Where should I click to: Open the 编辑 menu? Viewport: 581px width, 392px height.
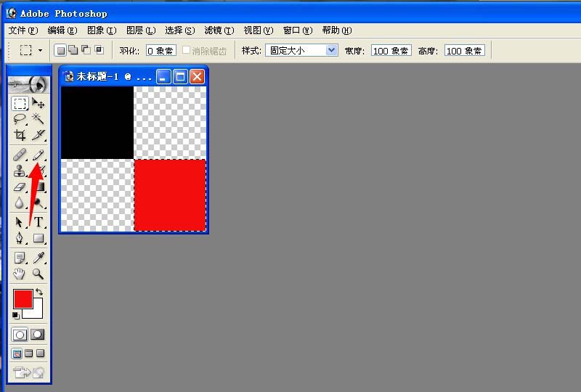click(x=62, y=30)
